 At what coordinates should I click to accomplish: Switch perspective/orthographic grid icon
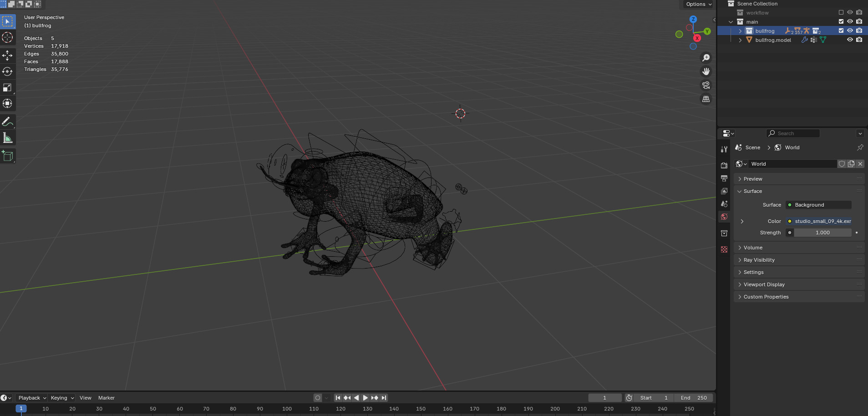(x=706, y=99)
